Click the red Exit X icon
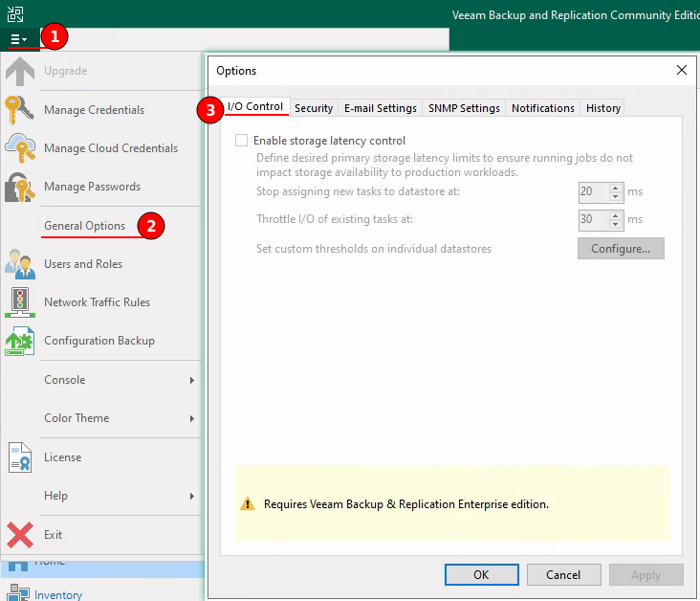The width and height of the screenshot is (700, 601). coord(20,535)
